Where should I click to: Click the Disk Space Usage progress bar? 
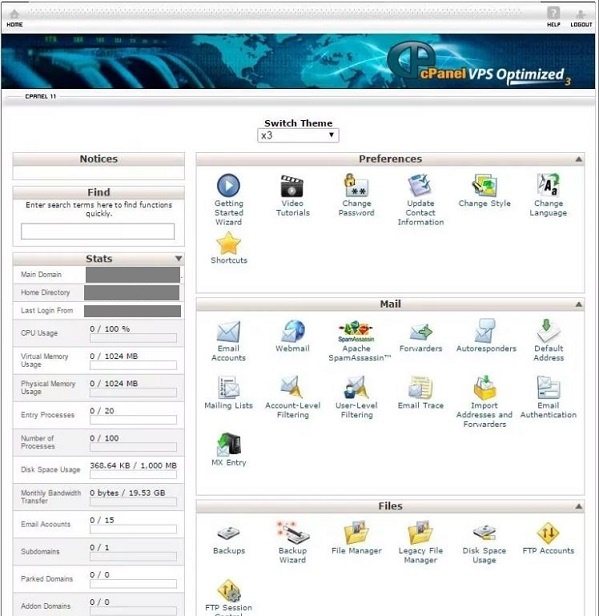[x=133, y=475]
